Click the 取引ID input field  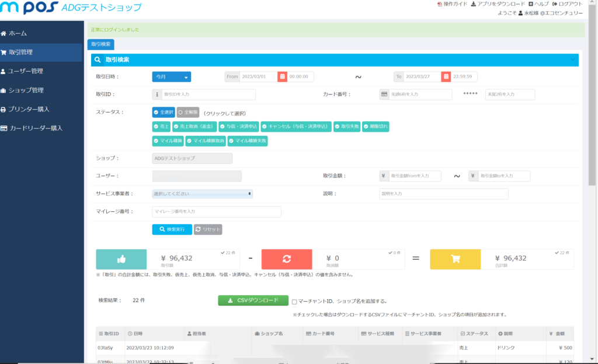coord(208,94)
